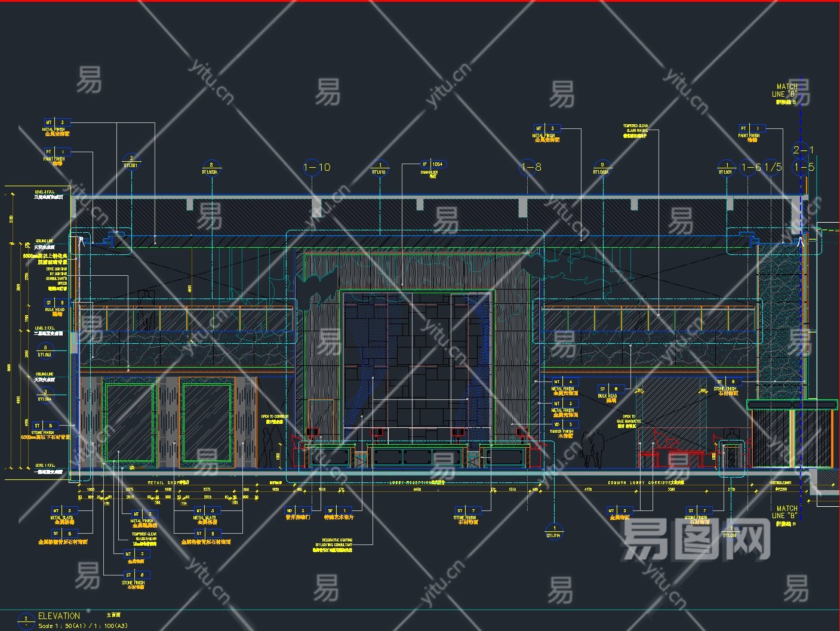This screenshot has width=840, height=631.
Task: Click detail bubble "DT1.010"
Action: point(380,168)
